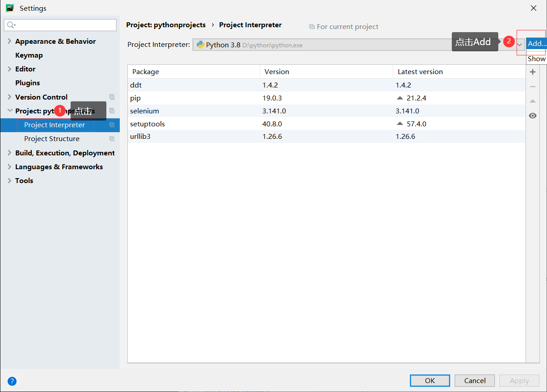Click the upgrade arrow beside pip version
Screen dimensions: 547x392
(x=400, y=98)
